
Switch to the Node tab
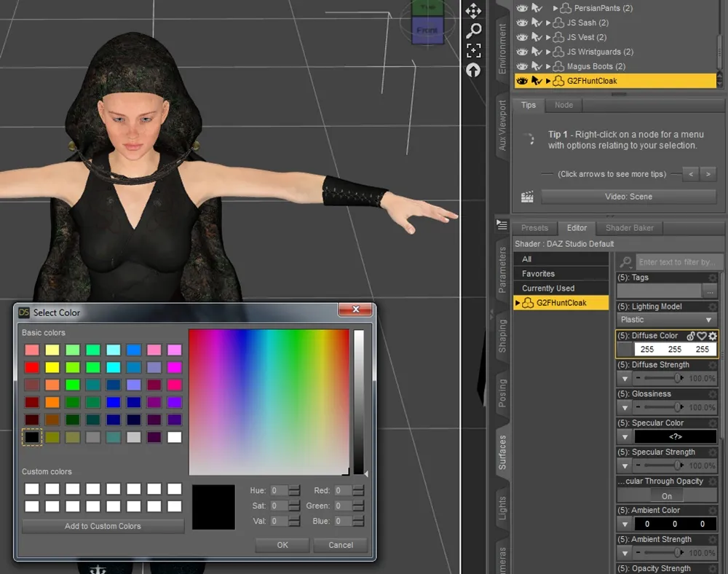563,105
